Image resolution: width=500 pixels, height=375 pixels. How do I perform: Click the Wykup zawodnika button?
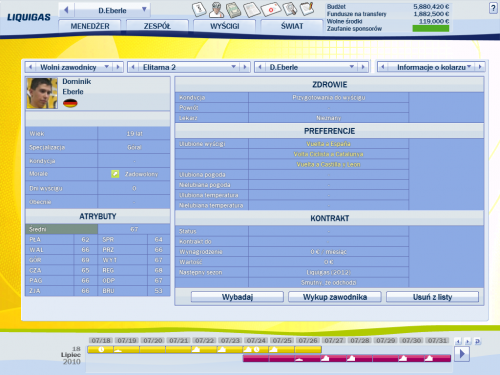(x=335, y=297)
